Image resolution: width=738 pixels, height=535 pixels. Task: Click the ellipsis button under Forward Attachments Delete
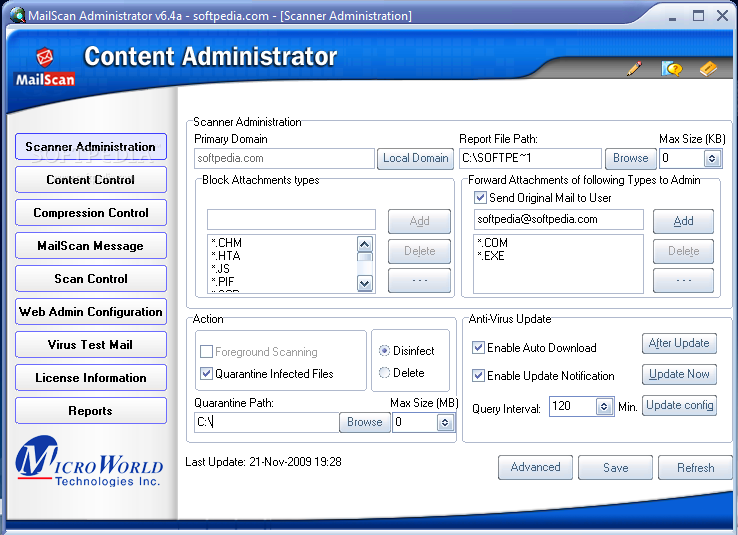683,280
